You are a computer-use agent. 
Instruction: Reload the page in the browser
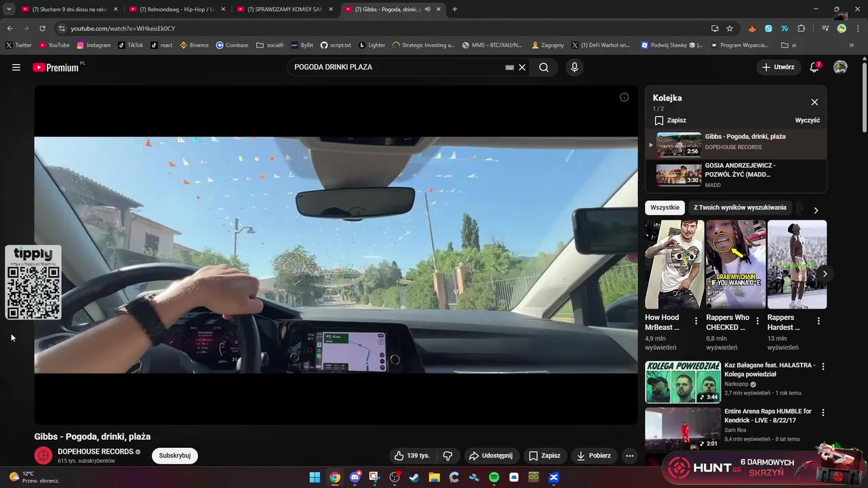(x=42, y=28)
